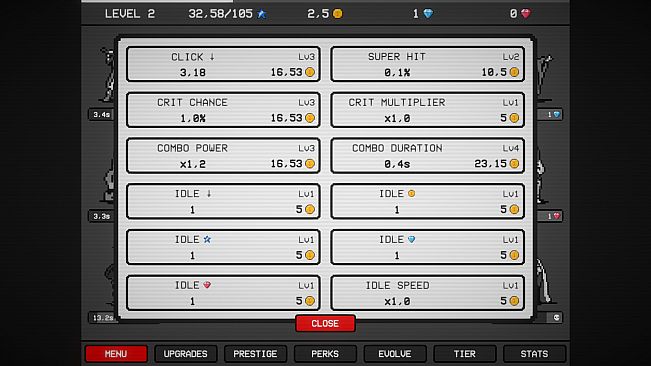Image resolution: width=651 pixels, height=366 pixels.
Task: Click the coin icon on Super Hit cost
Action: click(514, 72)
